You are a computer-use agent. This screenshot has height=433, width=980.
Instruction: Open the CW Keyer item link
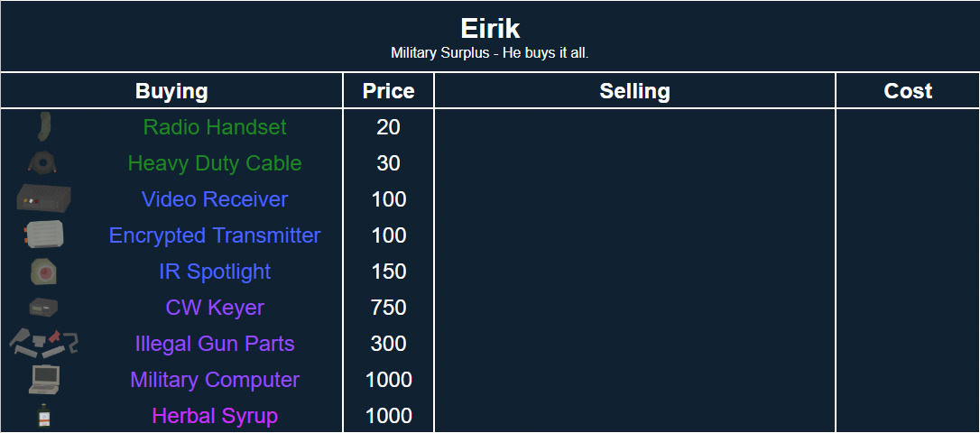coord(215,308)
